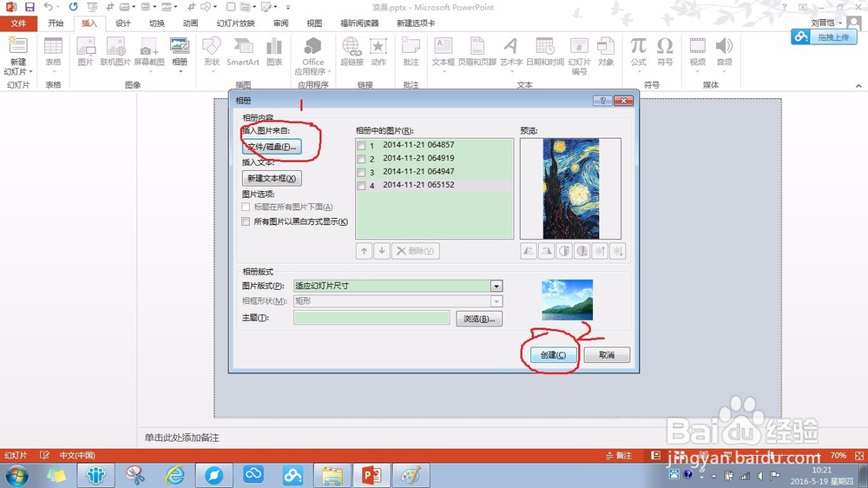Collapse the ribbon with the chevron arrow
868x488 pixels.
click(x=858, y=86)
